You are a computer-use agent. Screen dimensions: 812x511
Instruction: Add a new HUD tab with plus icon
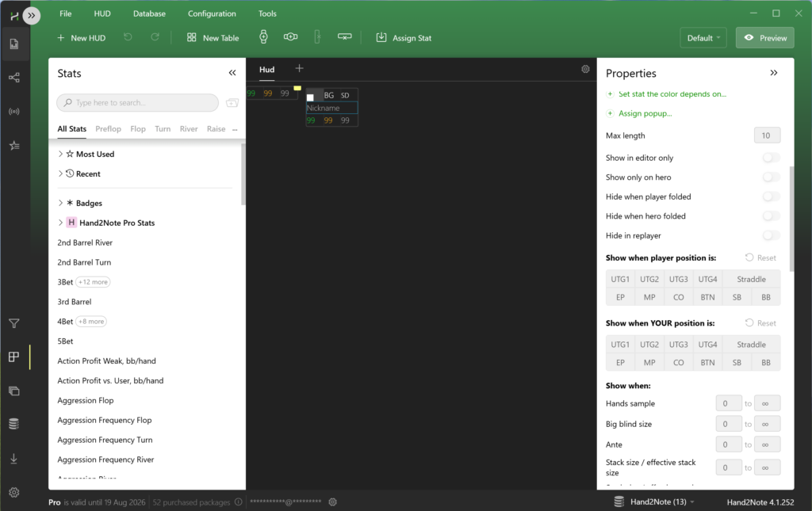(299, 68)
